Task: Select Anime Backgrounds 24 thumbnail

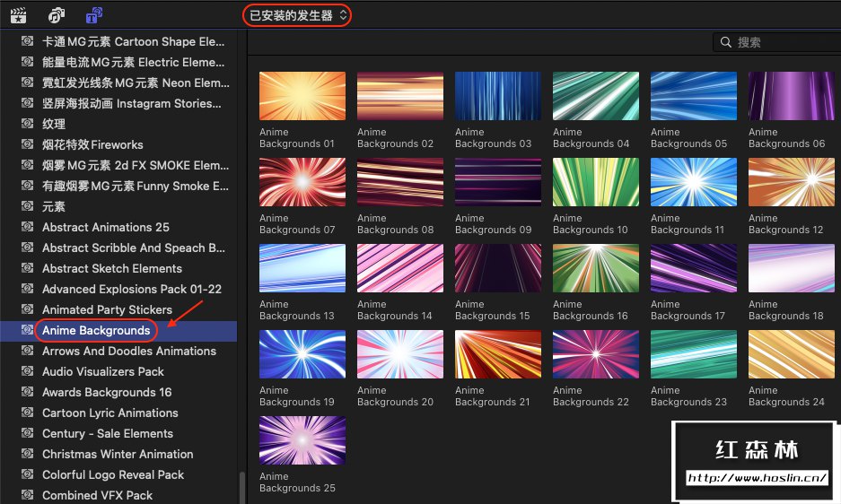Action: [792, 354]
